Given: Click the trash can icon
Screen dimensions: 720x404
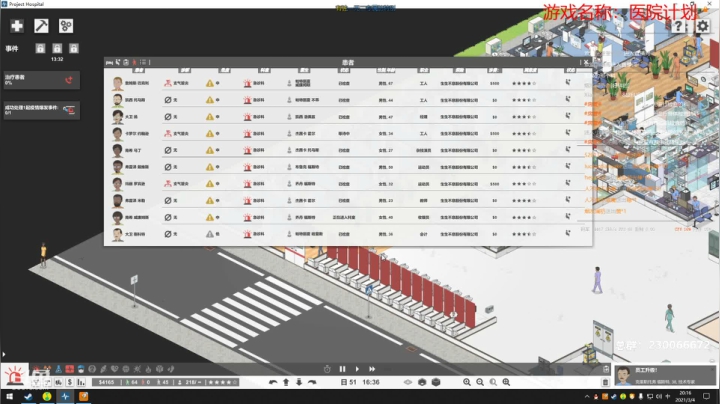Looking at the screenshot, I should (x=605, y=382).
